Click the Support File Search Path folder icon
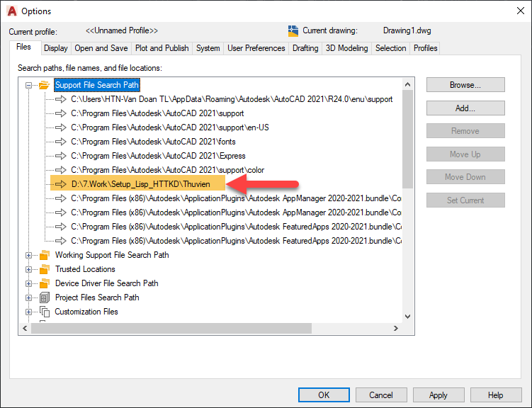 (44, 85)
